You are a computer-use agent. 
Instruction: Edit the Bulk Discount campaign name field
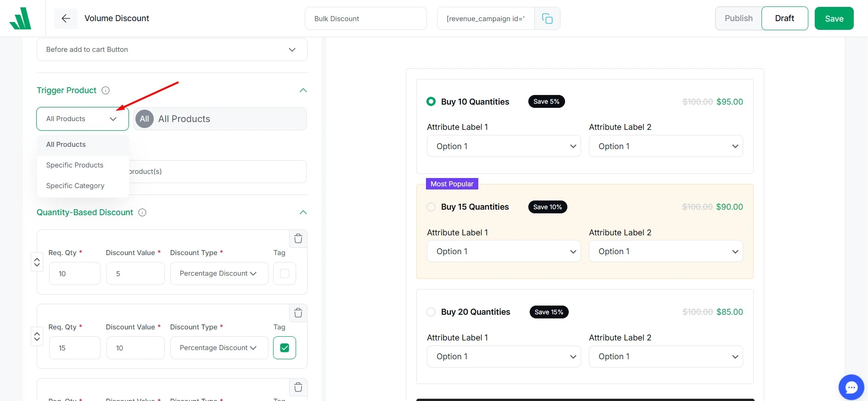coord(366,18)
